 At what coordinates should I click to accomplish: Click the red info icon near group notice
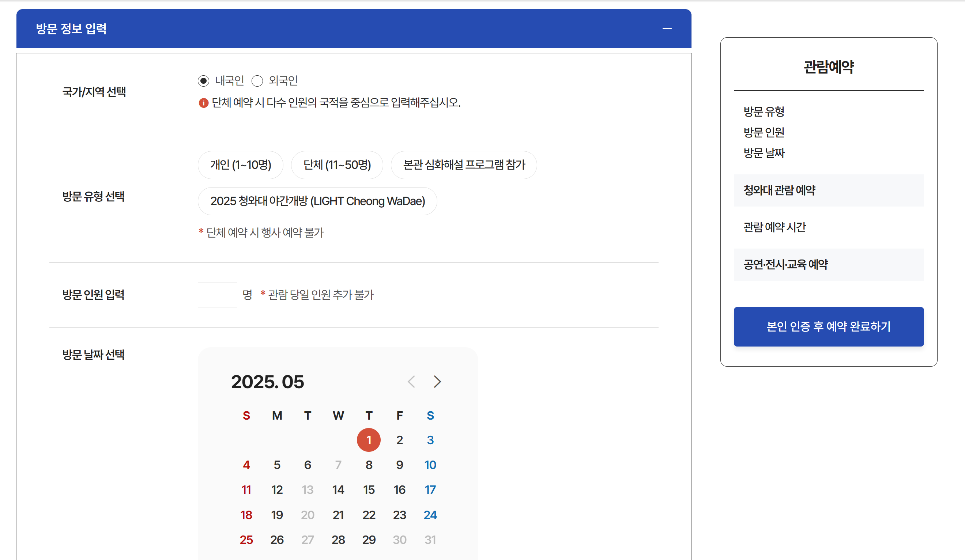[x=203, y=103]
